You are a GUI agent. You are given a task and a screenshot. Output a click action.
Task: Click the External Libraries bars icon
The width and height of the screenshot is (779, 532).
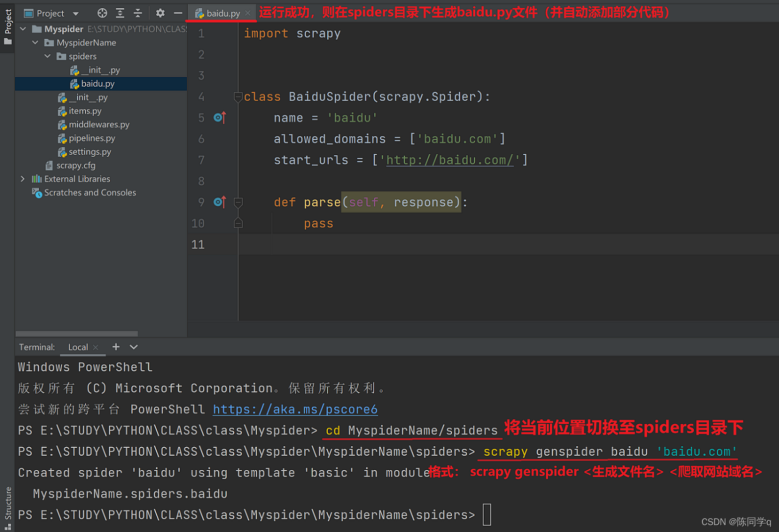pos(37,179)
